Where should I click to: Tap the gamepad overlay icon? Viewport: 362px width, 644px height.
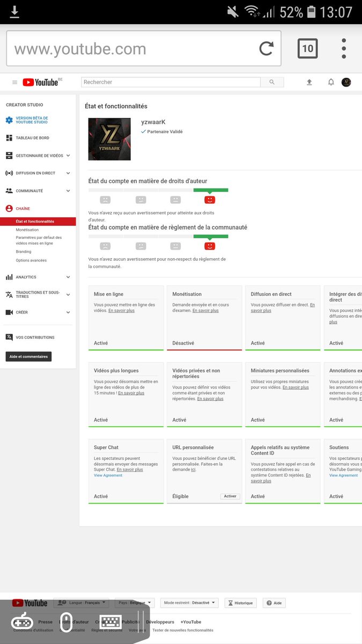pyautogui.click(x=22, y=622)
